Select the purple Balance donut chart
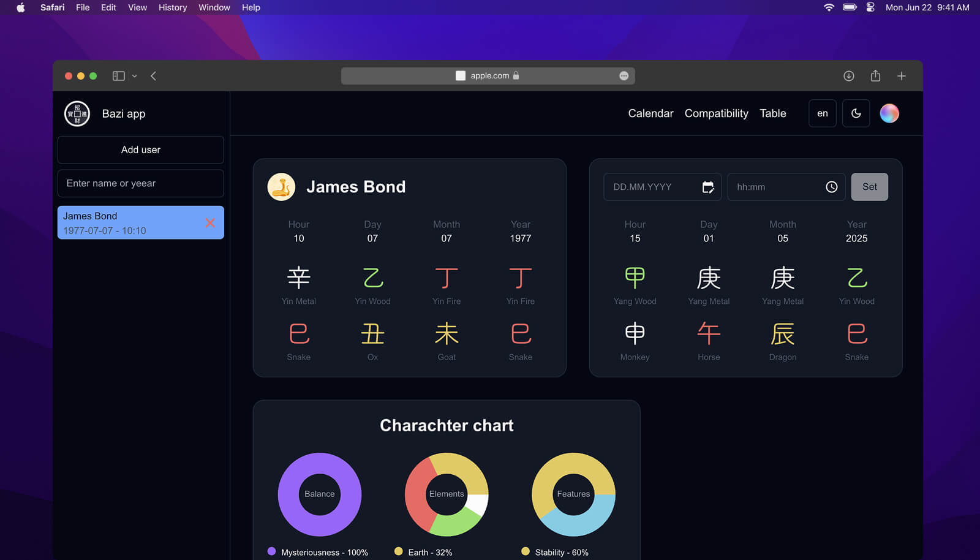This screenshot has height=560, width=980. pyautogui.click(x=319, y=494)
